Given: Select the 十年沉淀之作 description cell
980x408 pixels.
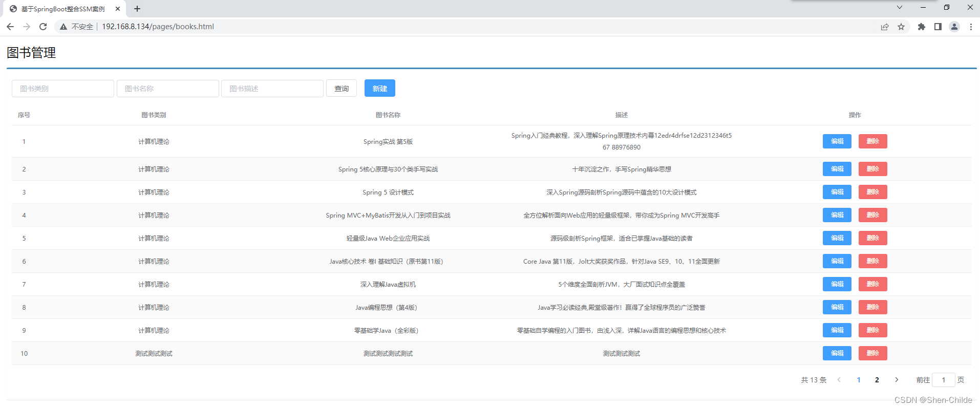Looking at the screenshot, I should tap(622, 169).
